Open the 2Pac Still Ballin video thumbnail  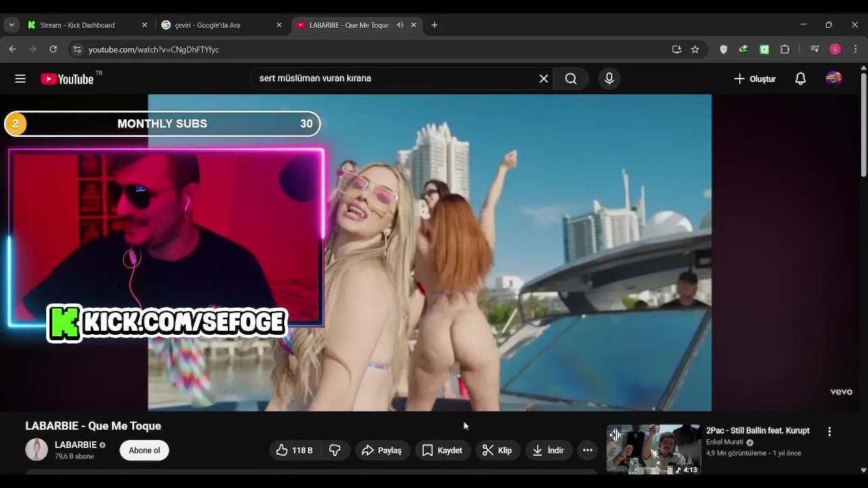654,449
